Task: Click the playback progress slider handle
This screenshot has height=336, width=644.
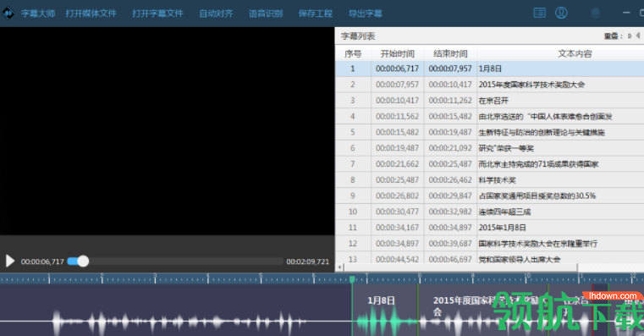Action: pyautogui.click(x=83, y=262)
